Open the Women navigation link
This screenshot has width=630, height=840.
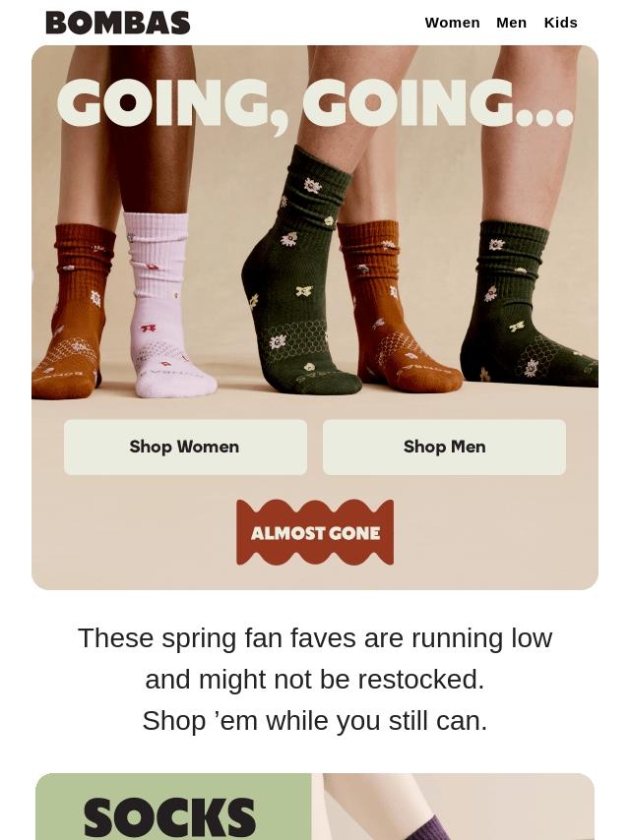[452, 23]
